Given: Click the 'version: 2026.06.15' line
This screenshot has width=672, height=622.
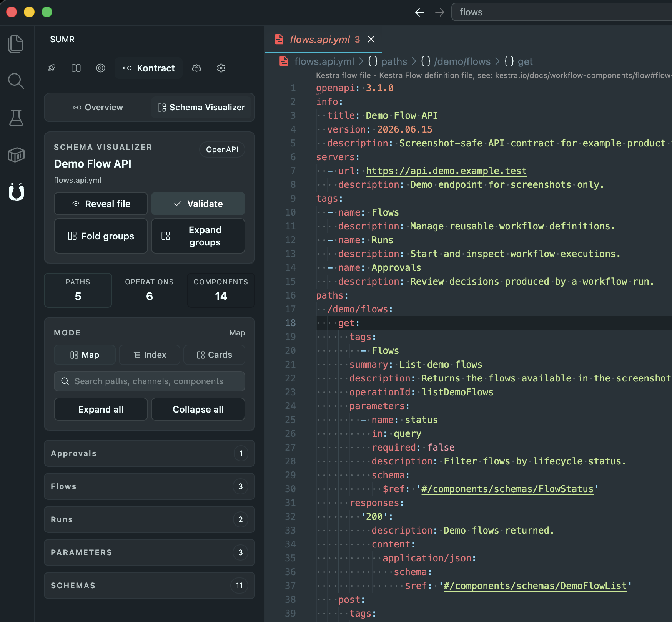Looking at the screenshot, I should 380,129.
